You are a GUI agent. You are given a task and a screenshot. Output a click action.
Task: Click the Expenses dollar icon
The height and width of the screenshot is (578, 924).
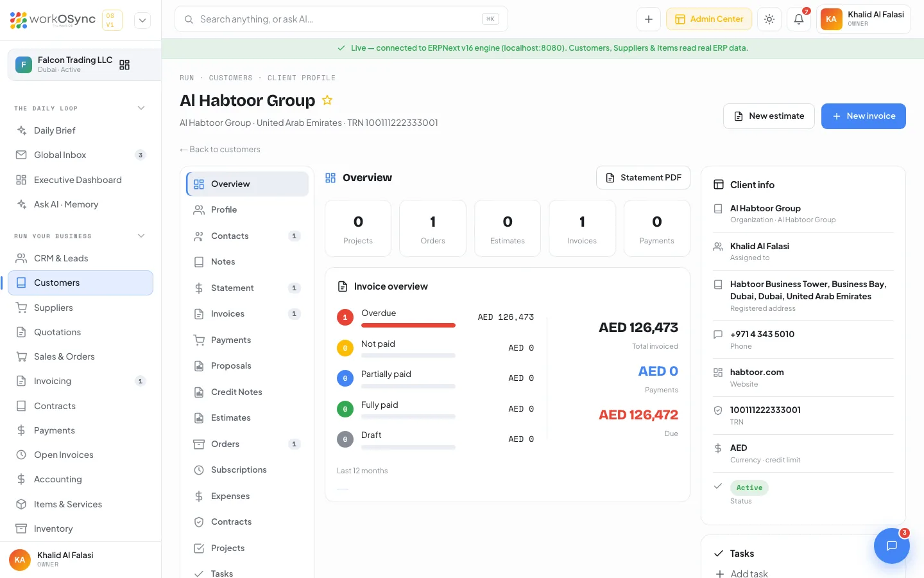pos(199,496)
